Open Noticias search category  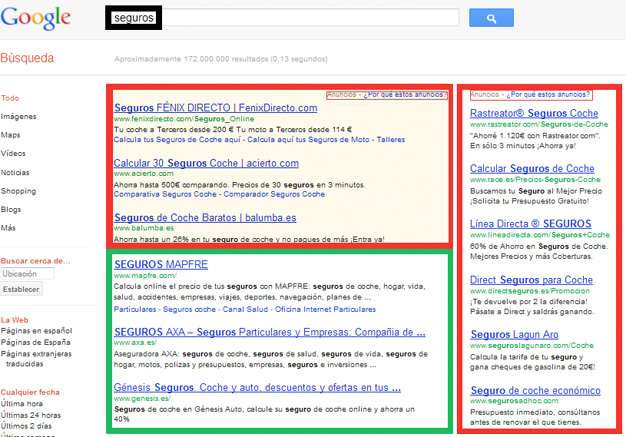click(15, 172)
